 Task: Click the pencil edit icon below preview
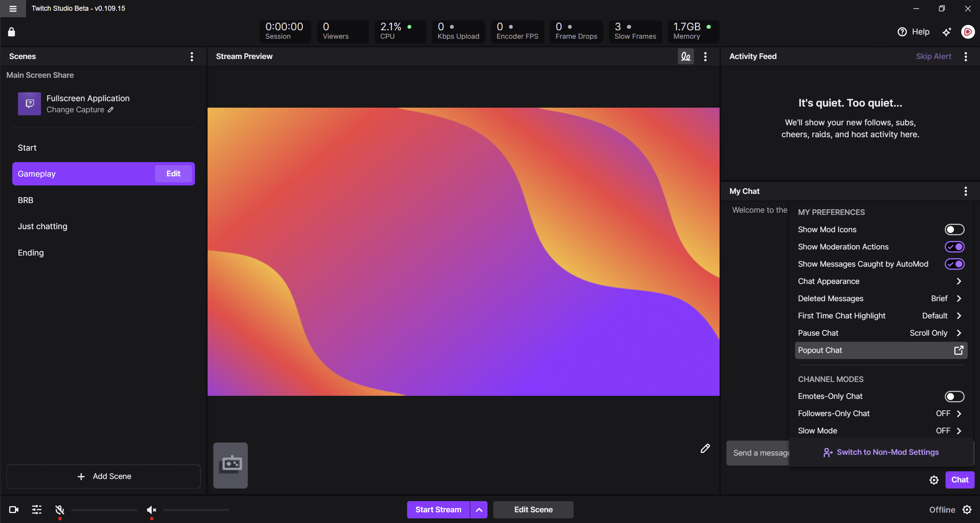point(705,448)
